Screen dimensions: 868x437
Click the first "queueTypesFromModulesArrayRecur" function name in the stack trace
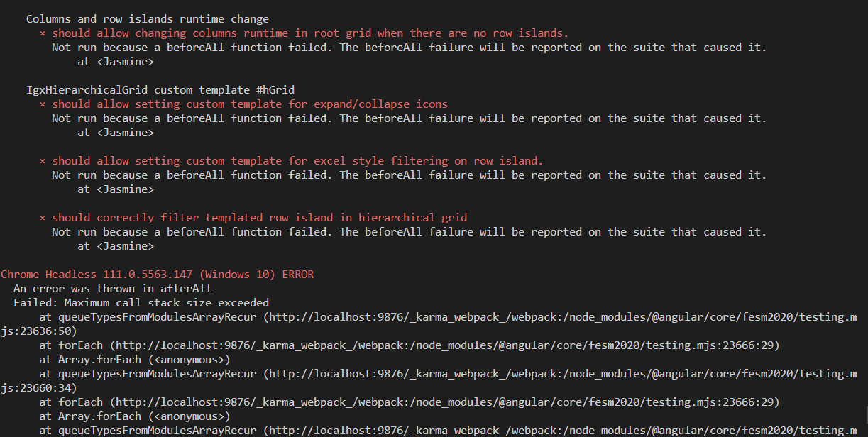coord(157,317)
